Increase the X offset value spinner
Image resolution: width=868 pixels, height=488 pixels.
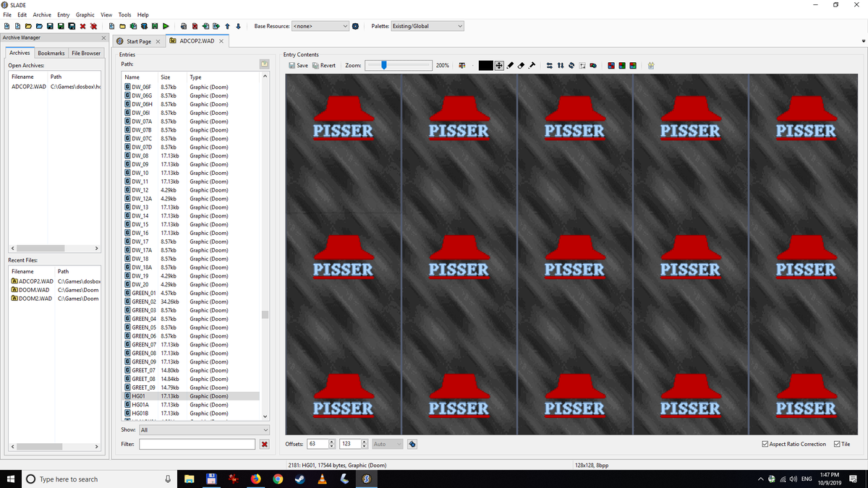tap(332, 442)
